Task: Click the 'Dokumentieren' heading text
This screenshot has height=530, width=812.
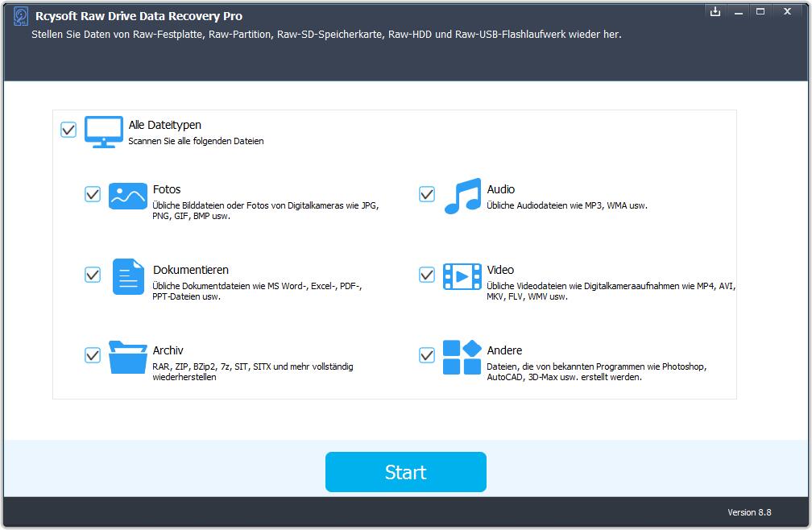Action: pos(191,270)
